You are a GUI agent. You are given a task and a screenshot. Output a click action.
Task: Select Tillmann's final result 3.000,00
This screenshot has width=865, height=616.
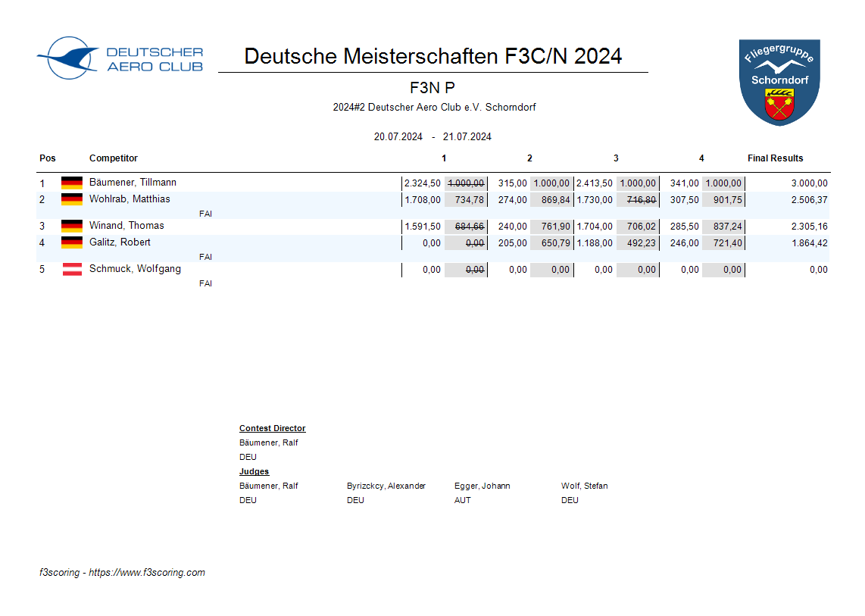tap(809, 183)
